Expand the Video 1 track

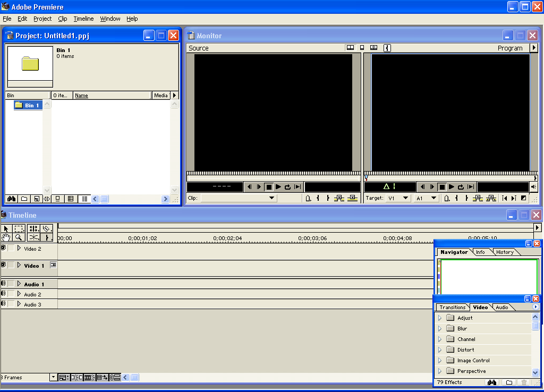click(x=19, y=265)
